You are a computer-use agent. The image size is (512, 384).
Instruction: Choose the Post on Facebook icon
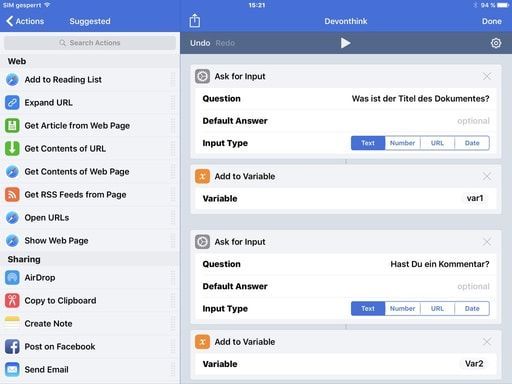click(x=12, y=347)
